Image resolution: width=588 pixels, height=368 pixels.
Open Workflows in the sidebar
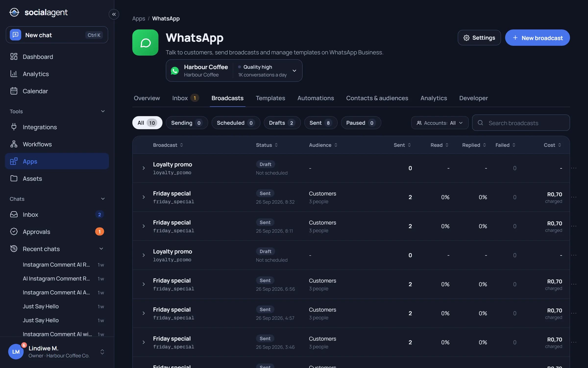(x=57, y=144)
